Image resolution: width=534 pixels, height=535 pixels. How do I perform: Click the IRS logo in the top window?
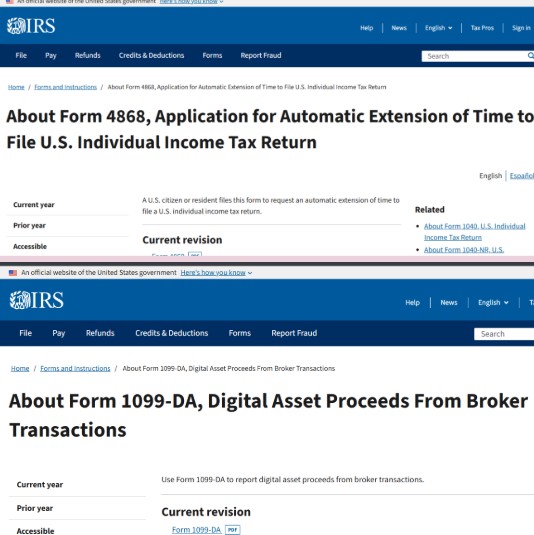pyautogui.click(x=31, y=26)
